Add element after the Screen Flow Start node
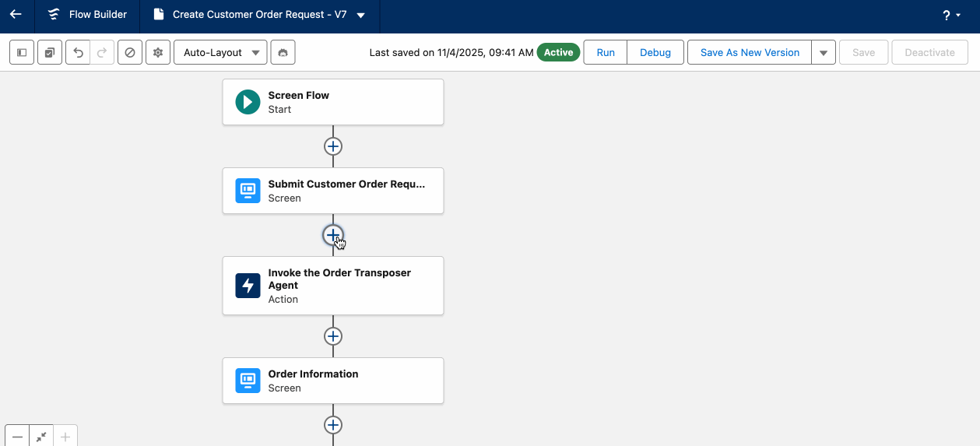The width and height of the screenshot is (980, 446). click(x=333, y=146)
